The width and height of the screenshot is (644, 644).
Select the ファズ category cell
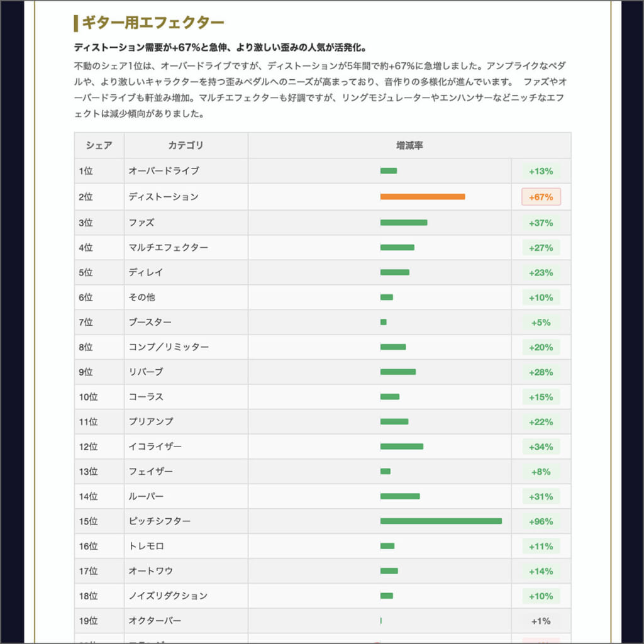tap(145, 222)
